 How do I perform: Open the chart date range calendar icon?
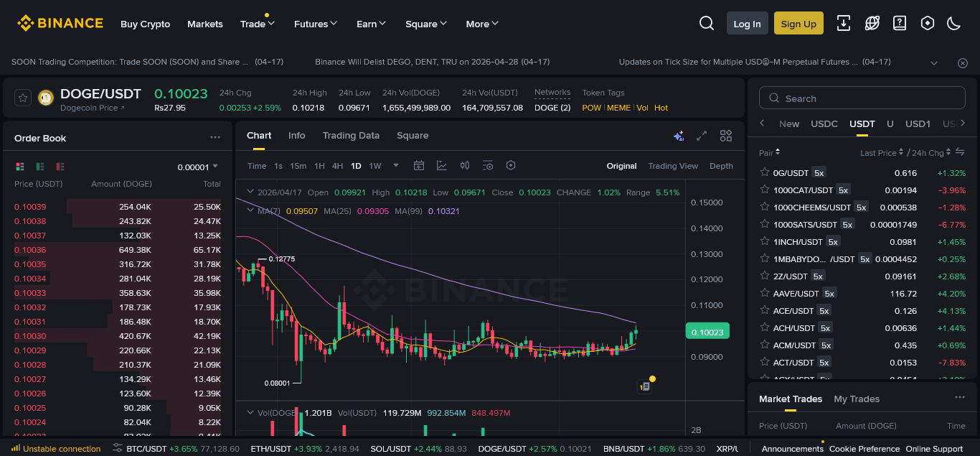(x=419, y=166)
